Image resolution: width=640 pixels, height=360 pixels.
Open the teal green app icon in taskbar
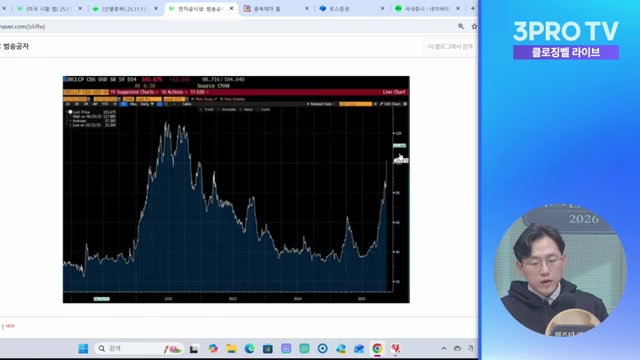click(304, 349)
